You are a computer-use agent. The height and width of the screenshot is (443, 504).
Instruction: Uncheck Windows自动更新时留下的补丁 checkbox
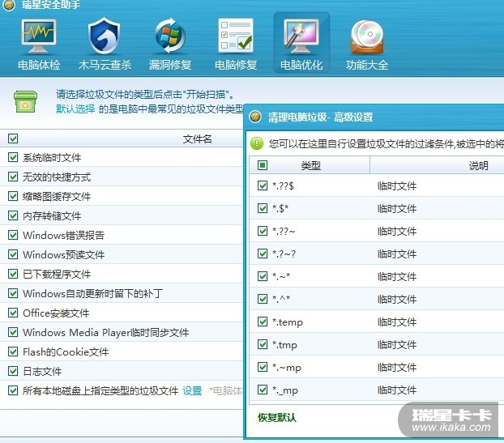click(x=13, y=293)
